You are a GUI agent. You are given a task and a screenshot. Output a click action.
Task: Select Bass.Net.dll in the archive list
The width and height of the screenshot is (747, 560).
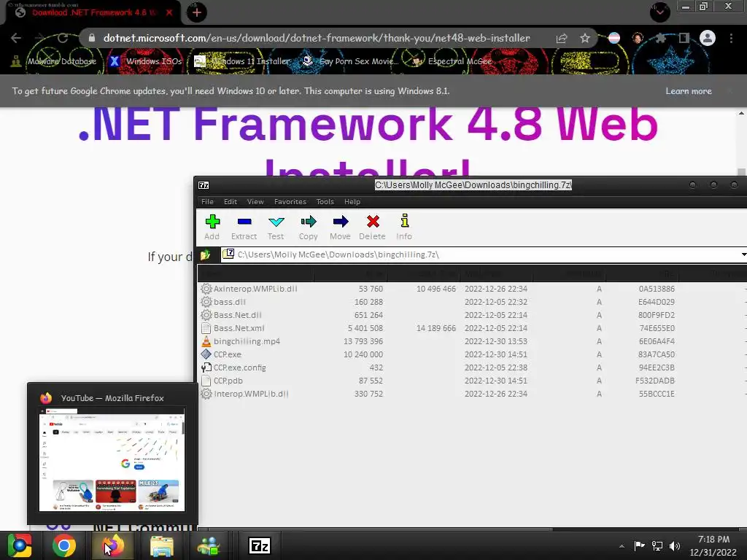pos(472,315)
